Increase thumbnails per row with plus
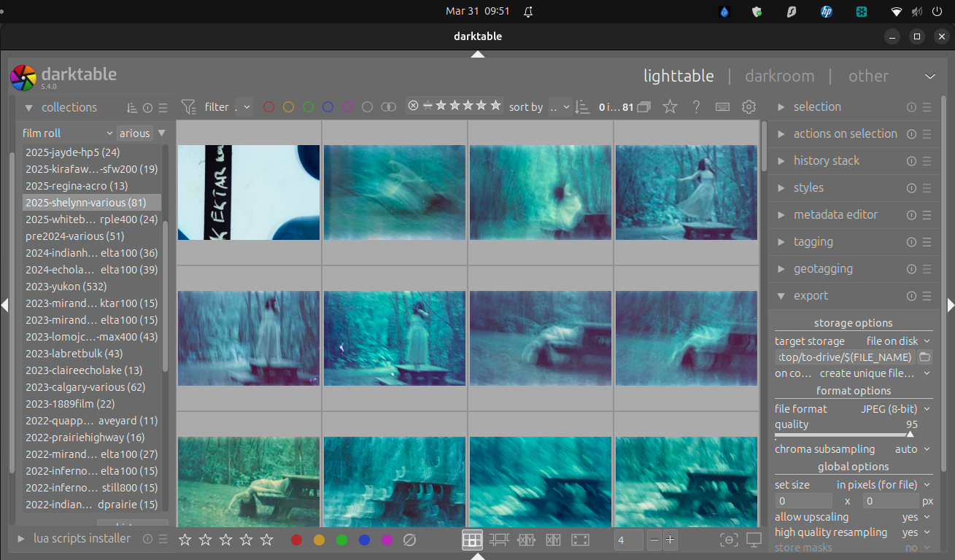955x560 pixels. 670,540
